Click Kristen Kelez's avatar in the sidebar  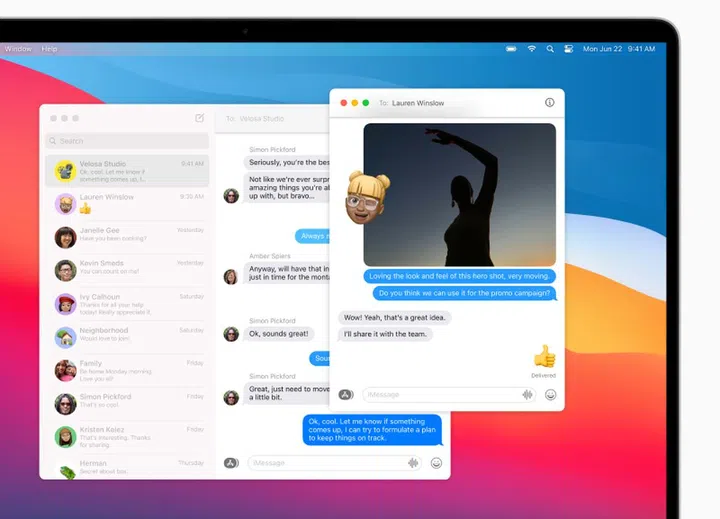(x=65, y=437)
